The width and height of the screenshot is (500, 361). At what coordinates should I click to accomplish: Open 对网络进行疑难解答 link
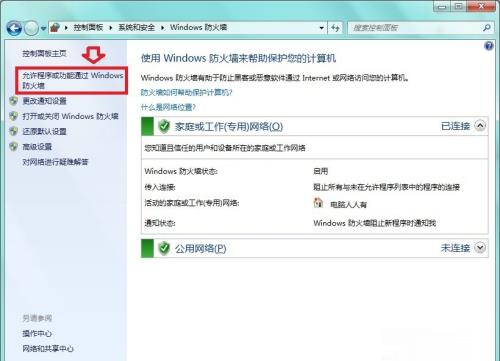coord(55,162)
